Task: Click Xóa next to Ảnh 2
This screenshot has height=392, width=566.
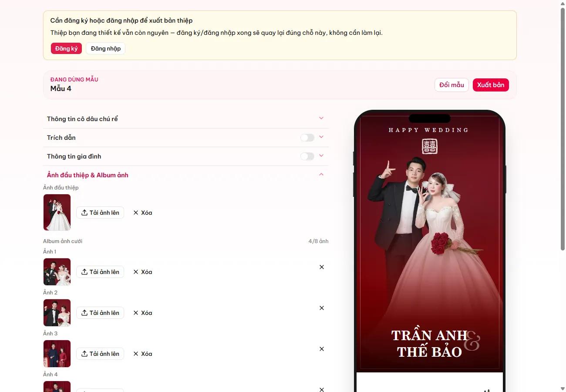Action: [142, 313]
